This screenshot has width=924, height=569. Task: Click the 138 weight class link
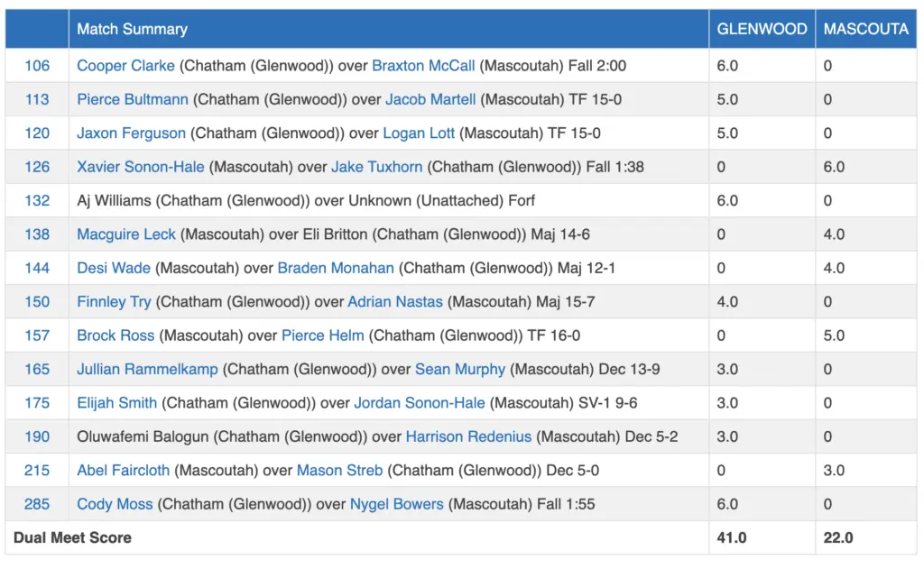click(x=37, y=234)
